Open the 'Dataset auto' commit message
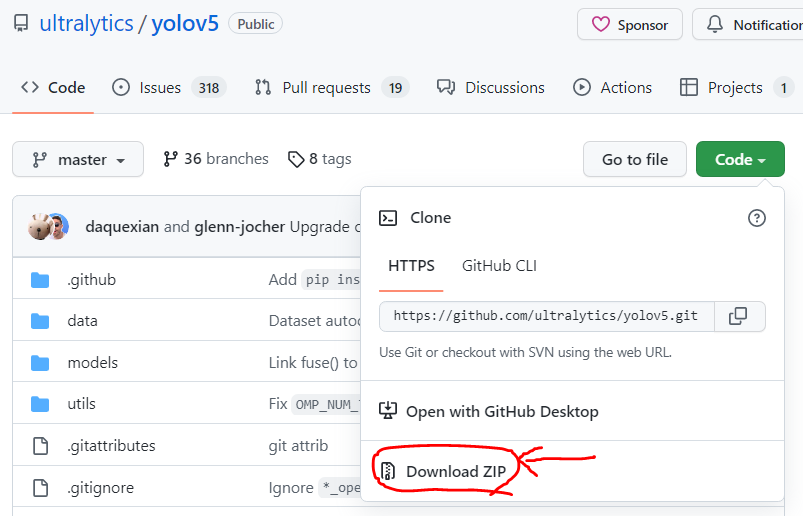This screenshot has height=516, width=803. coord(314,321)
